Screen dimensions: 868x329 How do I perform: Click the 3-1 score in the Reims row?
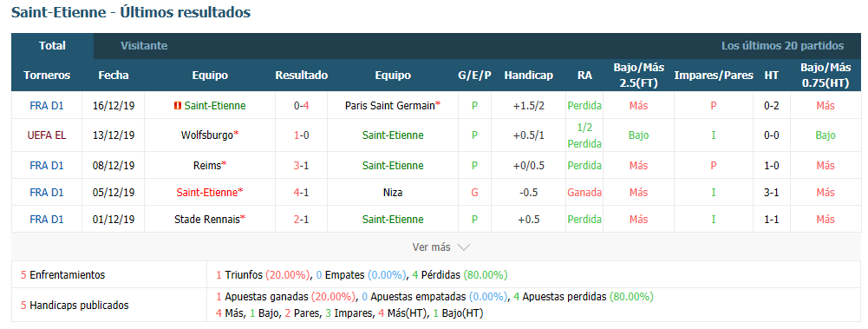tap(301, 165)
